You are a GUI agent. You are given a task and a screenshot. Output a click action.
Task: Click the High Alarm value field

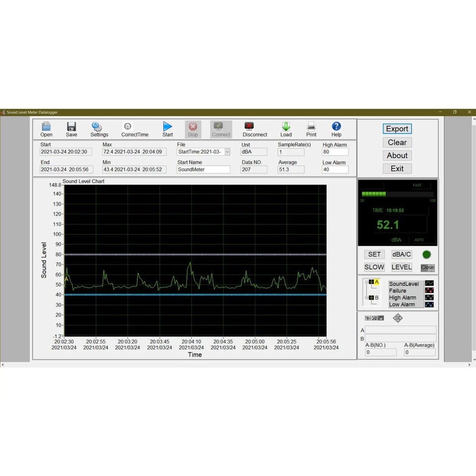point(335,152)
